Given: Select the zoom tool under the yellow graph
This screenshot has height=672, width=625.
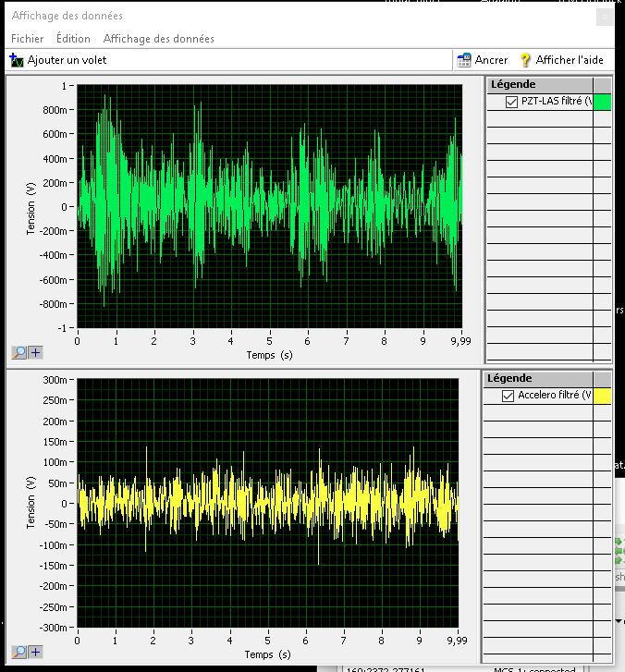Looking at the screenshot, I should coord(19,652).
